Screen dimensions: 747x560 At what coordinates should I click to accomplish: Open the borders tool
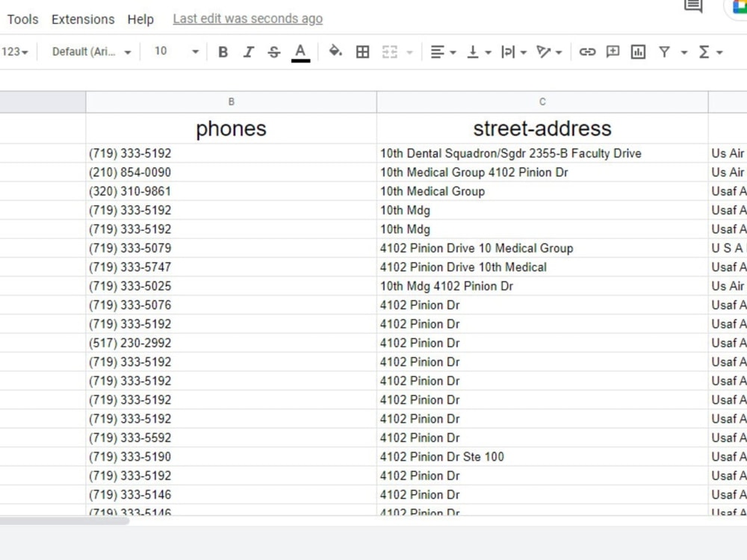click(362, 52)
